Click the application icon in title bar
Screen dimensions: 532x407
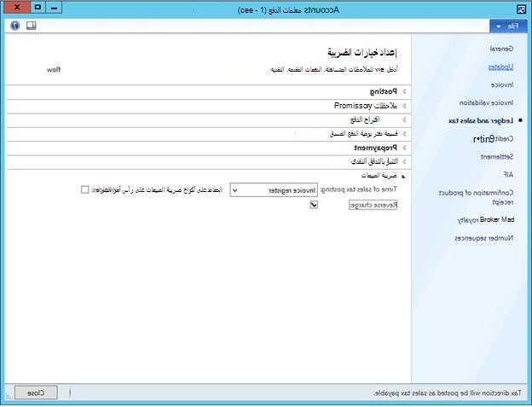coord(521,9)
